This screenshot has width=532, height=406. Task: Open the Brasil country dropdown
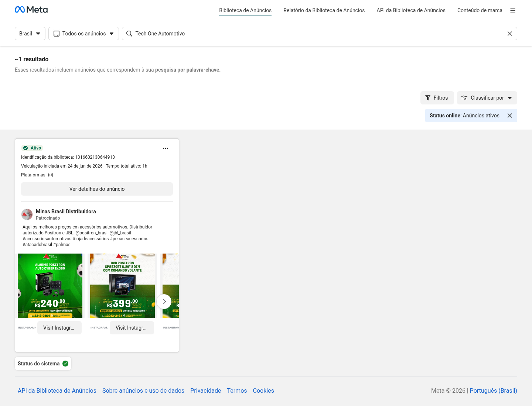(30, 34)
